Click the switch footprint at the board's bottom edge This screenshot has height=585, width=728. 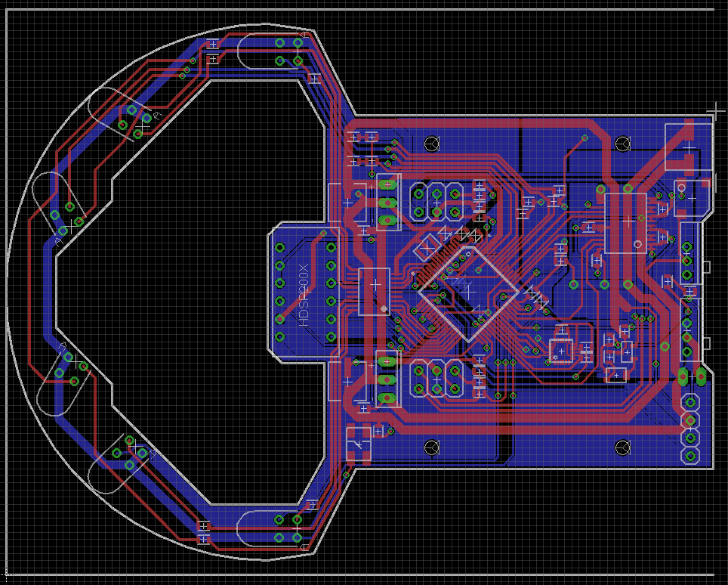[359, 445]
